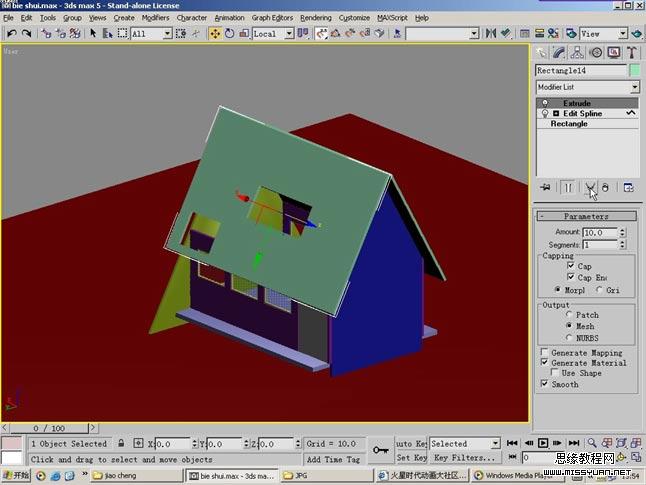This screenshot has height=485, width=646.
Task: Select the Morph capping radio button
Action: [x=557, y=290]
